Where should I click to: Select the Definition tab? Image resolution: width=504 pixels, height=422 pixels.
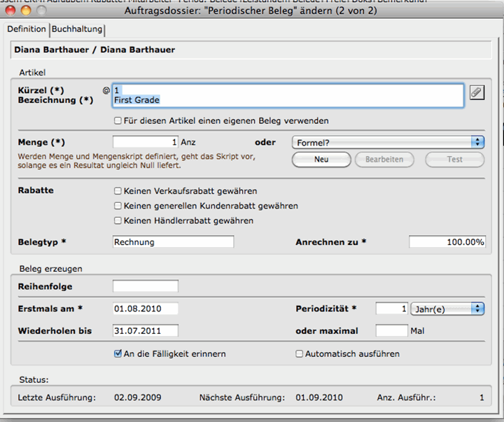[27, 29]
